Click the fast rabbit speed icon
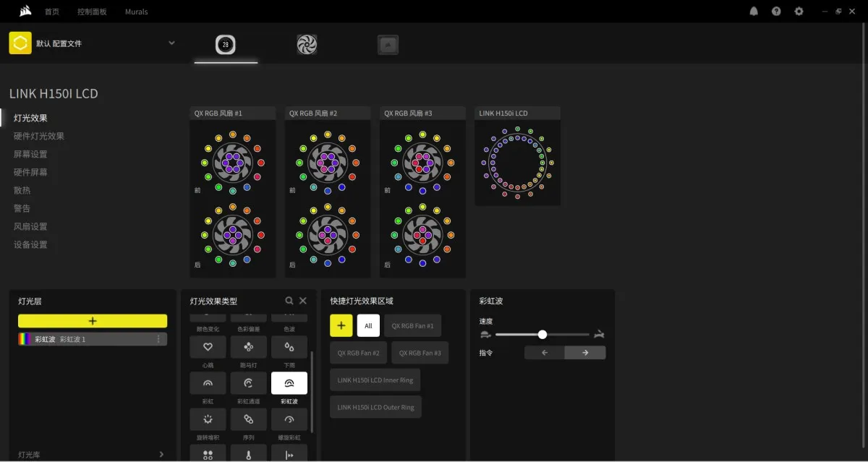The image size is (868, 462). click(599, 335)
